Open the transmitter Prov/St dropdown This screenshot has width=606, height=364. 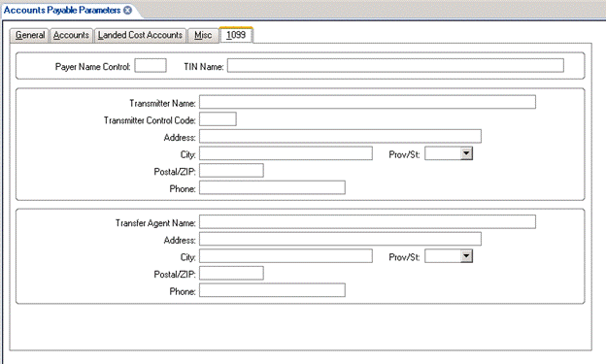[x=466, y=153]
